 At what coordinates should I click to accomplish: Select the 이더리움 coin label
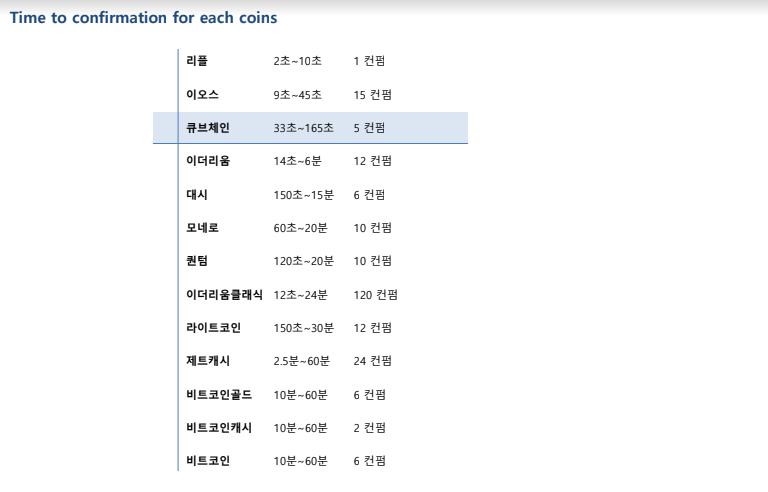(x=208, y=161)
